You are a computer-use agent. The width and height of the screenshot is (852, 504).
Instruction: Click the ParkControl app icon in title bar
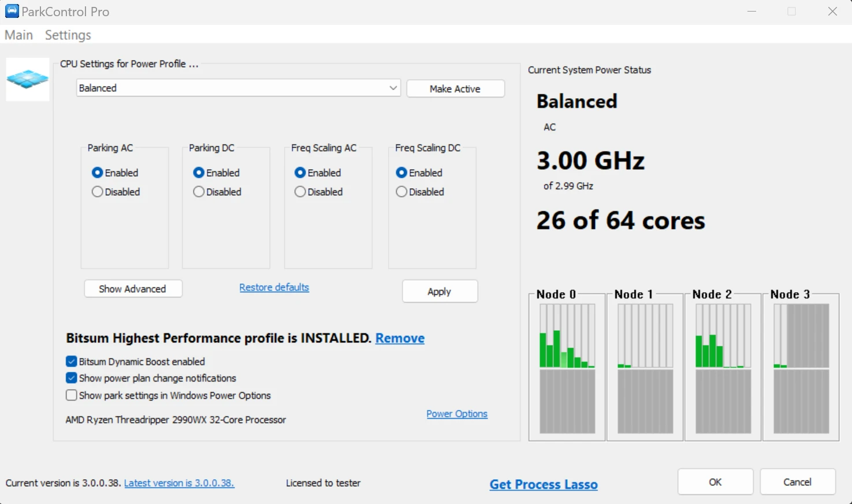coord(12,12)
